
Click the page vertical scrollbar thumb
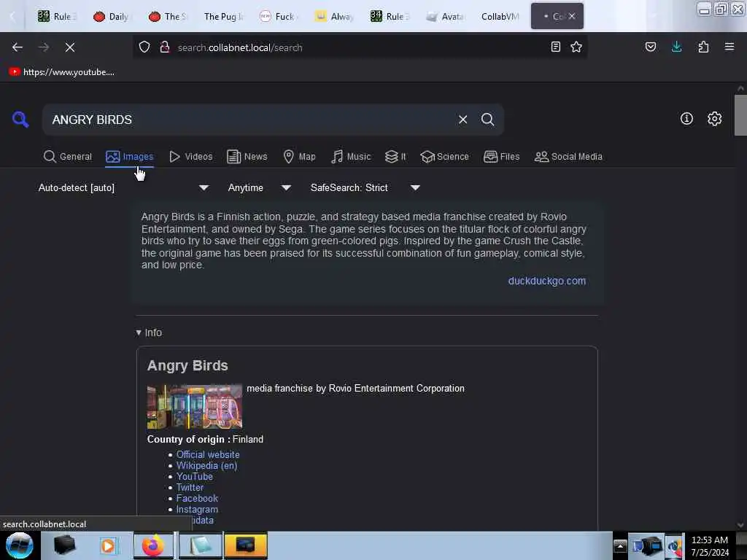click(740, 115)
